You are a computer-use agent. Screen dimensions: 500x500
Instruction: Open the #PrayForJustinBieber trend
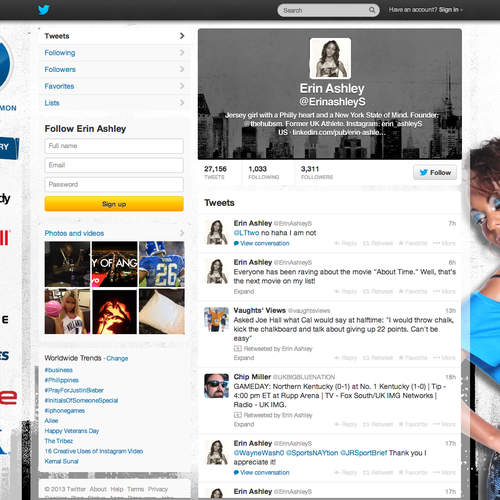pyautogui.click(x=74, y=390)
